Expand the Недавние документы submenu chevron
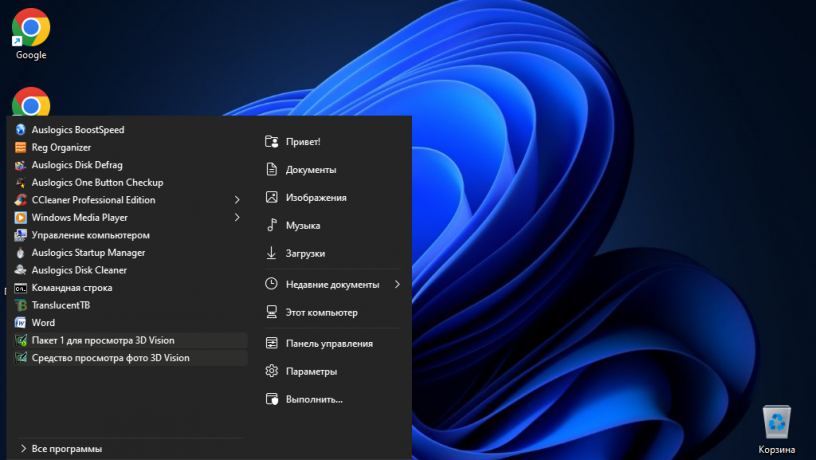Image resolution: width=816 pixels, height=460 pixels. tap(397, 284)
